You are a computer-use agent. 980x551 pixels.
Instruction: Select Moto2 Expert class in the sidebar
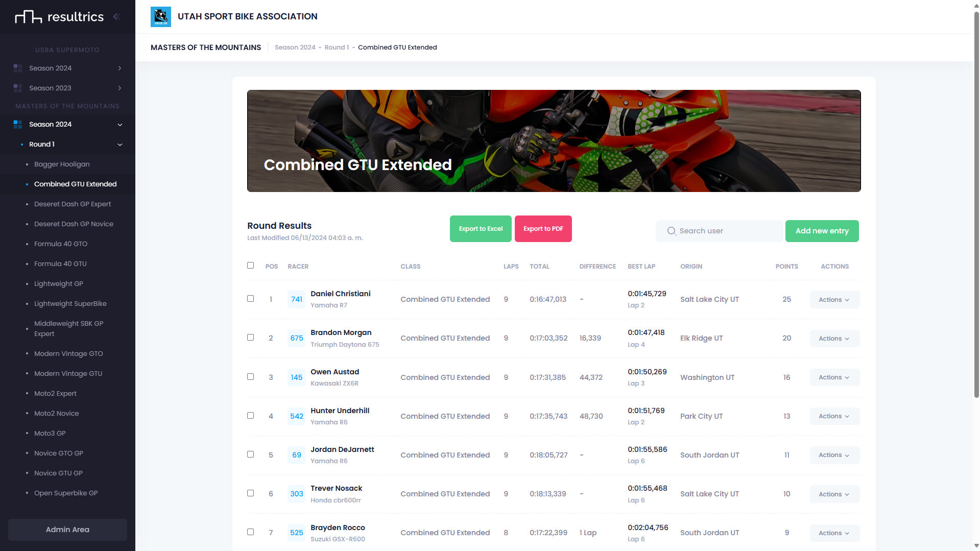tap(55, 393)
